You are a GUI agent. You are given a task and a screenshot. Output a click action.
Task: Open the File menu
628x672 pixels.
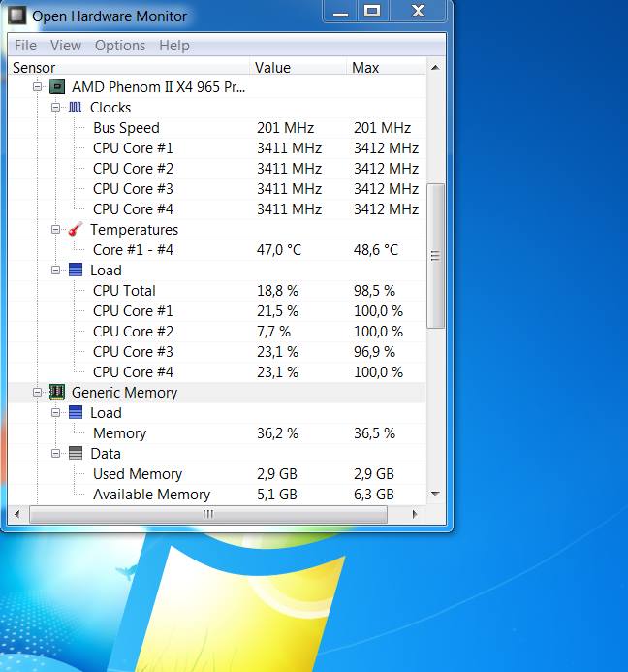pyautogui.click(x=26, y=46)
